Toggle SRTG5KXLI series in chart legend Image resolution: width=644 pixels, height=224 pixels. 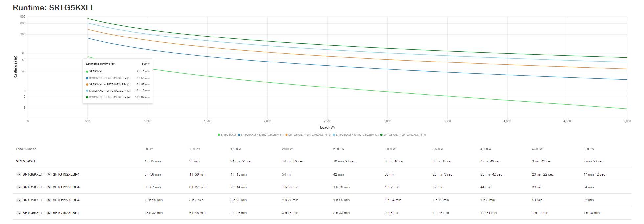[227, 135]
